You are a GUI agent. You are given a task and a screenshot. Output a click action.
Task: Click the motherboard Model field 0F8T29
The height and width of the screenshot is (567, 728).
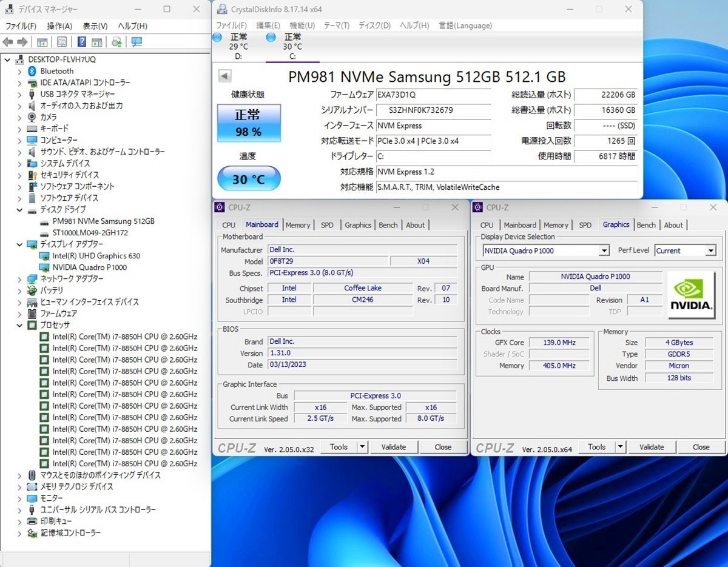coord(328,261)
